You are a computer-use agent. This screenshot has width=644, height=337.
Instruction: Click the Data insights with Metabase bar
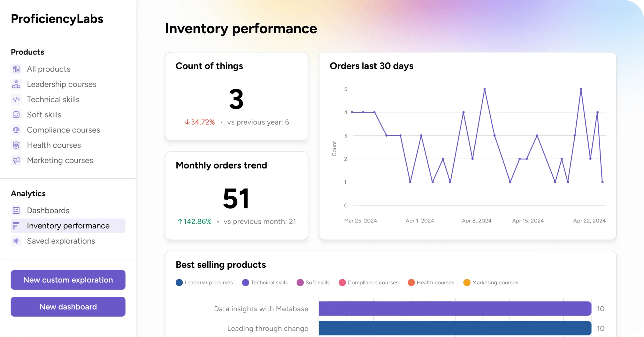[454, 309]
